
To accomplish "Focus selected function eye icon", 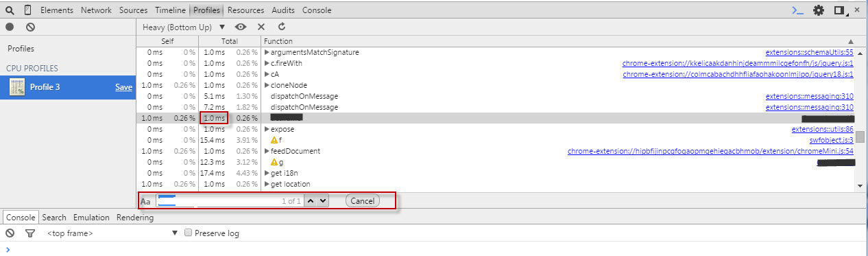I will point(240,27).
